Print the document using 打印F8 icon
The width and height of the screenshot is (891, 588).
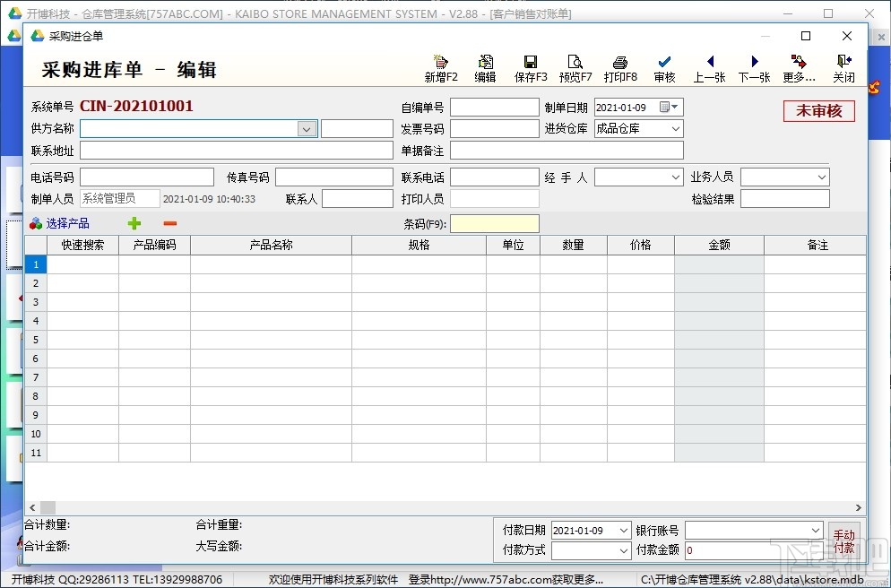[x=620, y=61]
